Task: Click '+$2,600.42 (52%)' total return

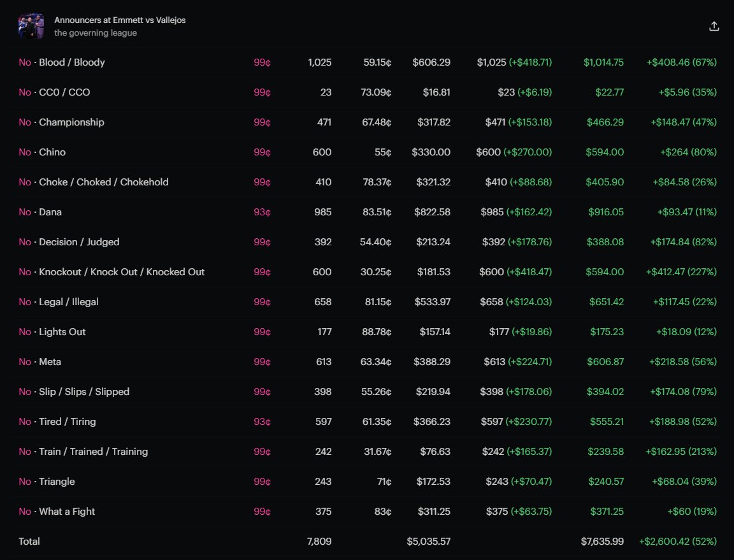Action: coord(678,542)
